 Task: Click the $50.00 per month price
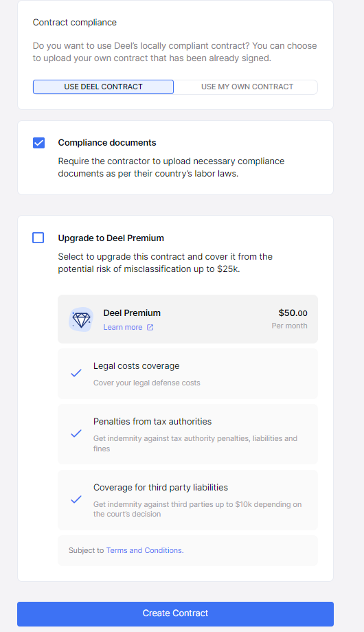pyautogui.click(x=289, y=319)
